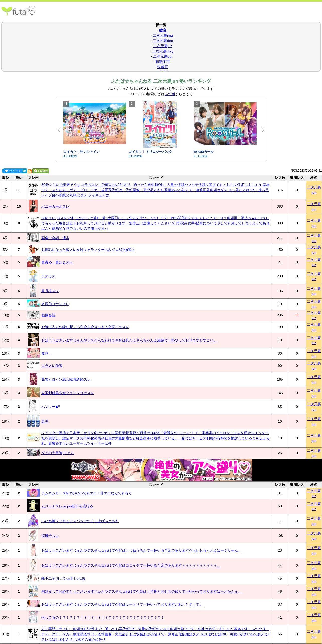Open thread ラムネシリーズNGでもVSでもエロ

coord(87,493)
